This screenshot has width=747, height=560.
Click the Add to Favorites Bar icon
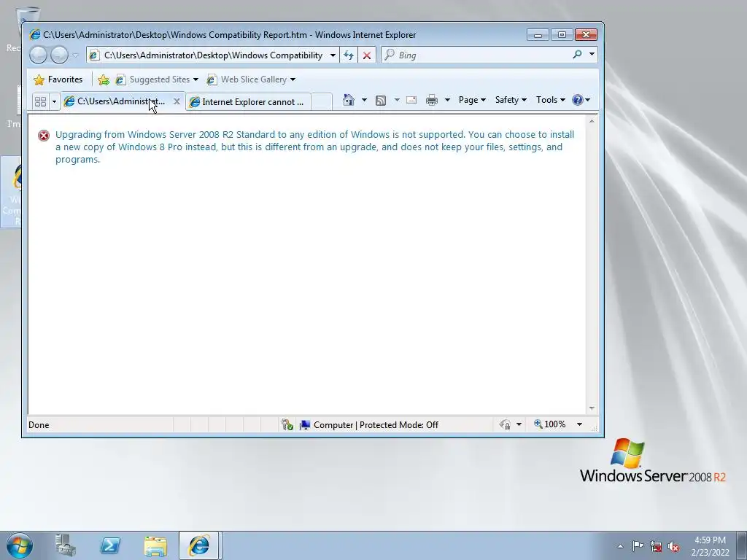click(104, 79)
